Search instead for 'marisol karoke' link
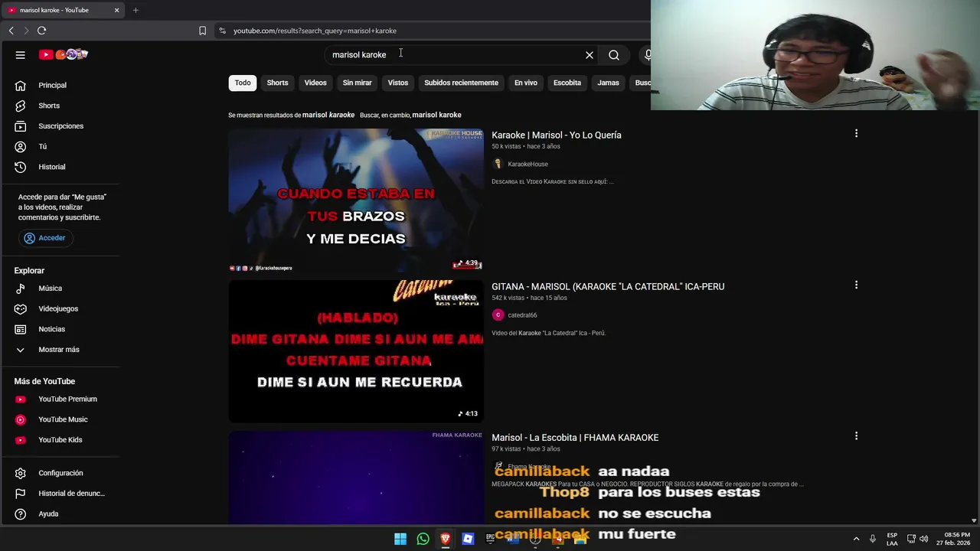Screen dimensions: 980x551 pyautogui.click(x=436, y=115)
